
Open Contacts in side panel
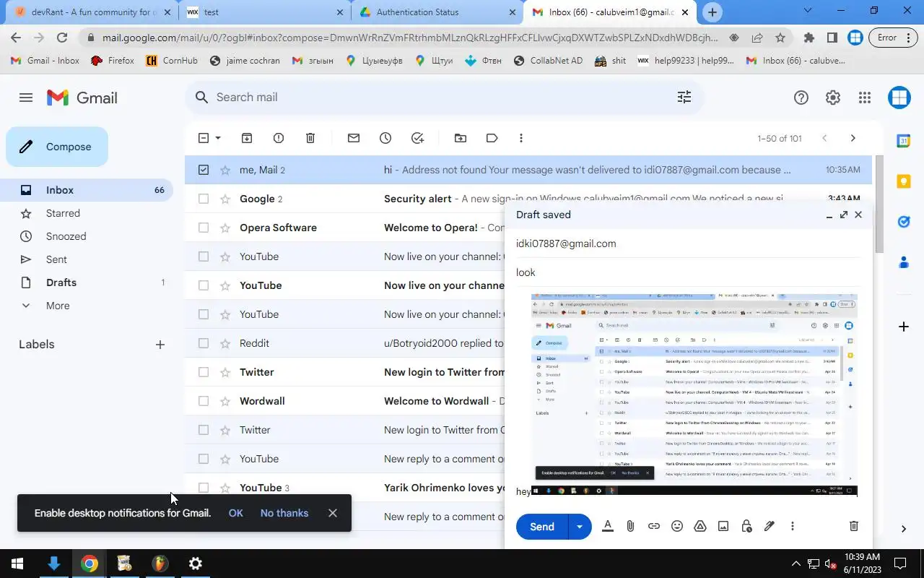pos(903,262)
